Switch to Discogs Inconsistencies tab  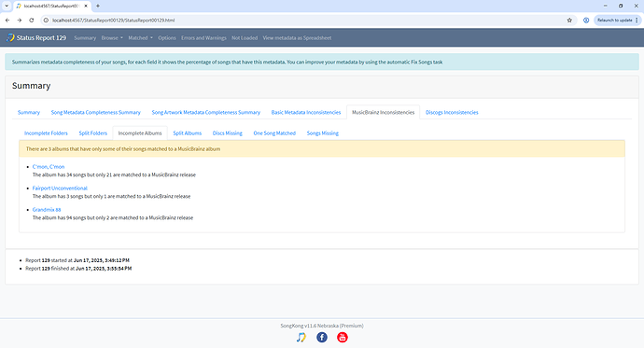click(452, 112)
